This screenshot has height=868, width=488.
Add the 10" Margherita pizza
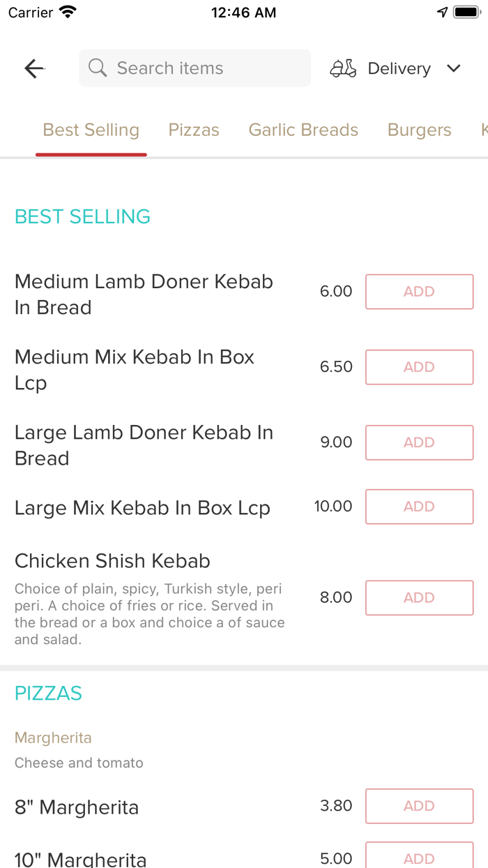pyautogui.click(x=419, y=858)
